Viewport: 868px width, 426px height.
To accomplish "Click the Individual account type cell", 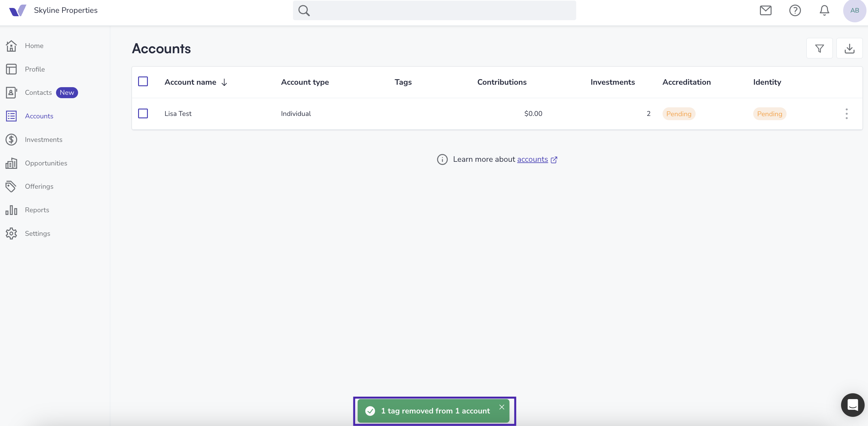I will pyautogui.click(x=296, y=114).
